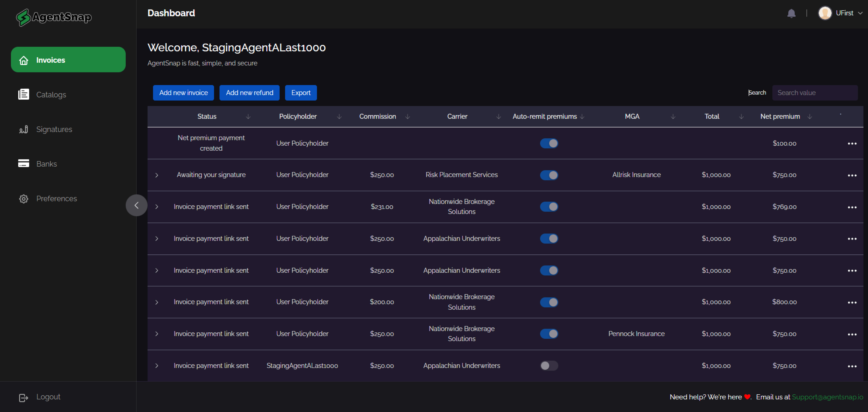Screen dimensions: 868x412
Task: Click the UFirst profile avatar
Action: point(825,13)
